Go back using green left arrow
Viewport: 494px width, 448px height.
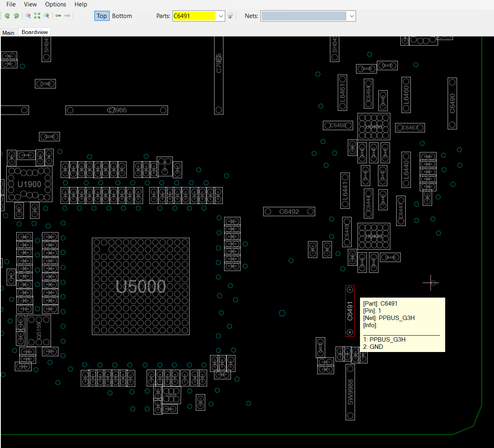tap(58, 16)
